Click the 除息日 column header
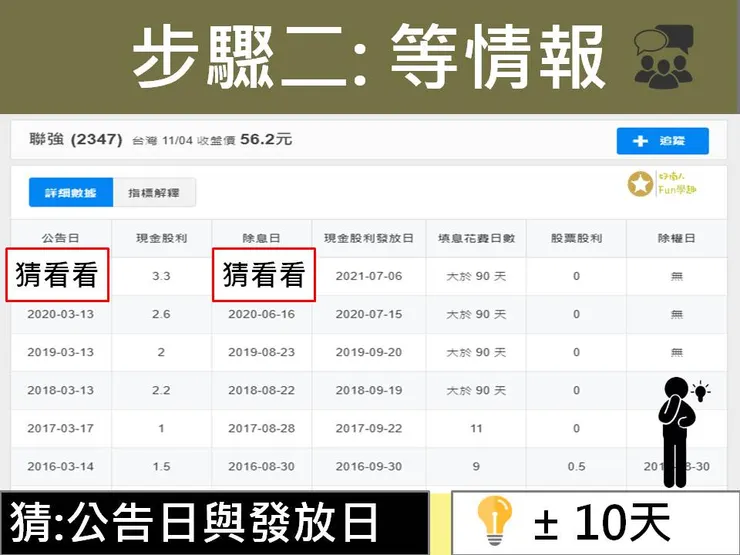The image size is (740, 555). 261,238
